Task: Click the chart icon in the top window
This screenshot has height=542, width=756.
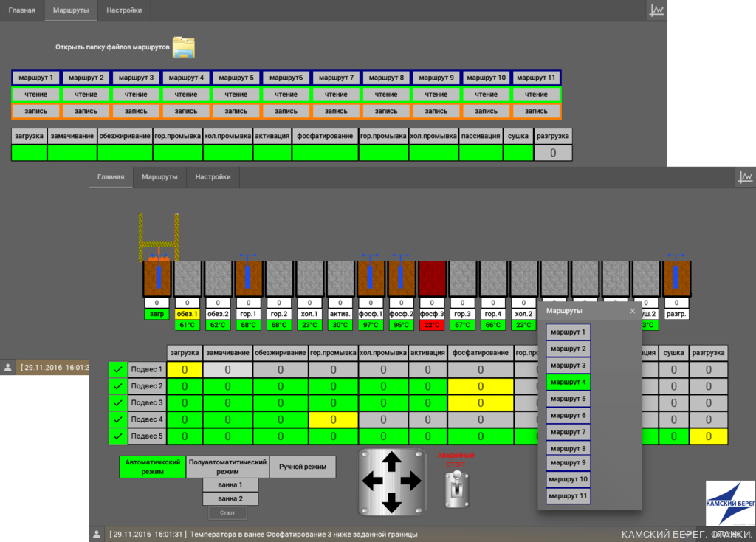Action: [656, 10]
